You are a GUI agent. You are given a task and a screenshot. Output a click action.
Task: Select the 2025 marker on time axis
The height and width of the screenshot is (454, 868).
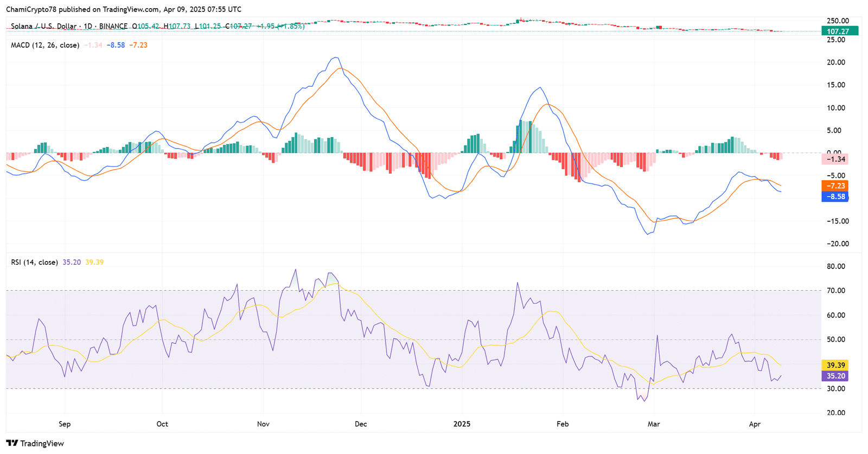462,424
